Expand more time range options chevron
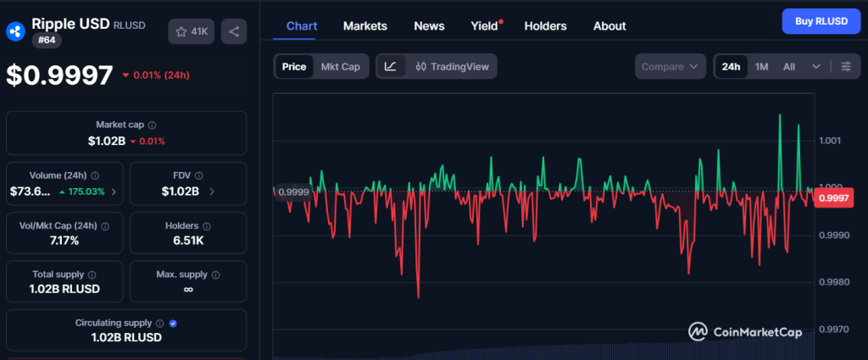The width and height of the screenshot is (868, 360). 816,66
